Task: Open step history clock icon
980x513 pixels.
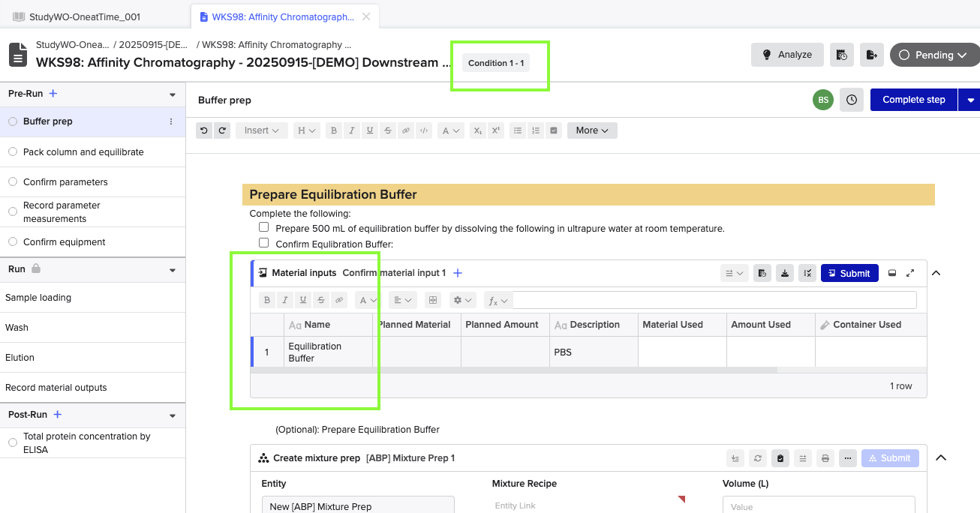Action: coord(852,100)
